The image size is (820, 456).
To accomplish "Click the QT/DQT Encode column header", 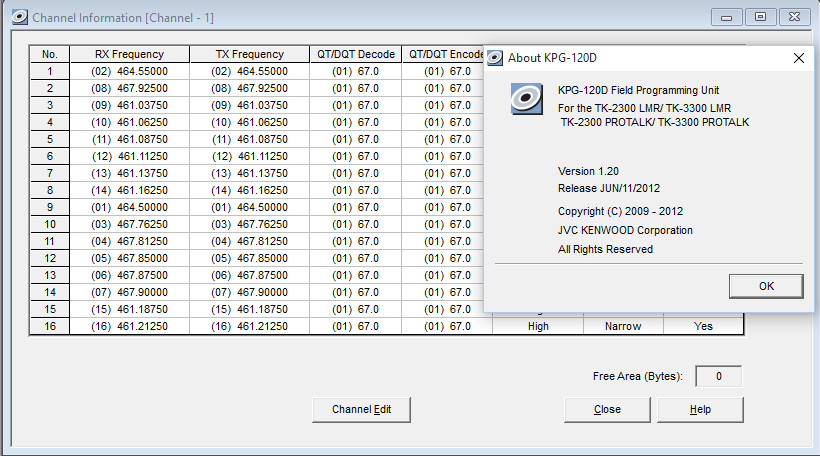I will click(x=443, y=54).
